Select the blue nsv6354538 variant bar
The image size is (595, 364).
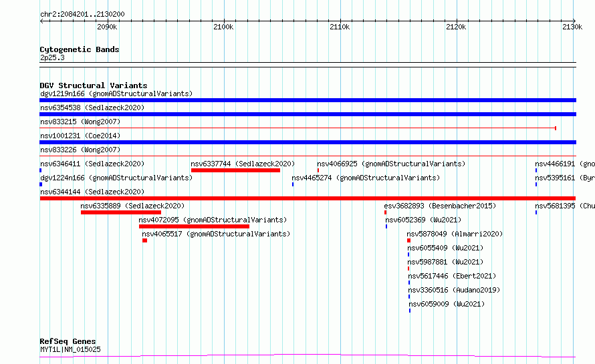coord(308,114)
